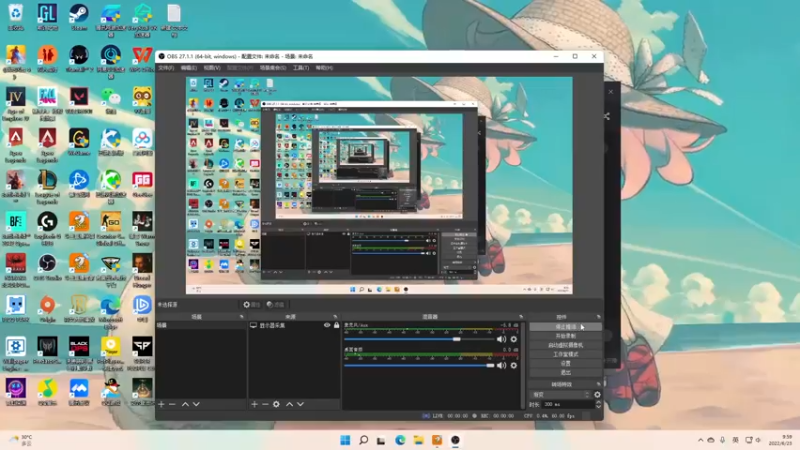Add a new scene with the plus icon
Viewport: 800px width, 450px height.
point(161,404)
